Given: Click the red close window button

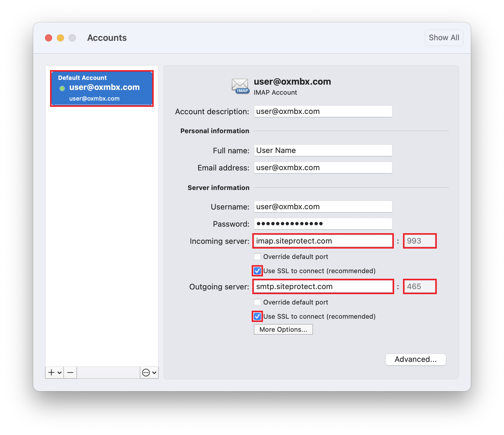Looking at the screenshot, I should coord(49,38).
